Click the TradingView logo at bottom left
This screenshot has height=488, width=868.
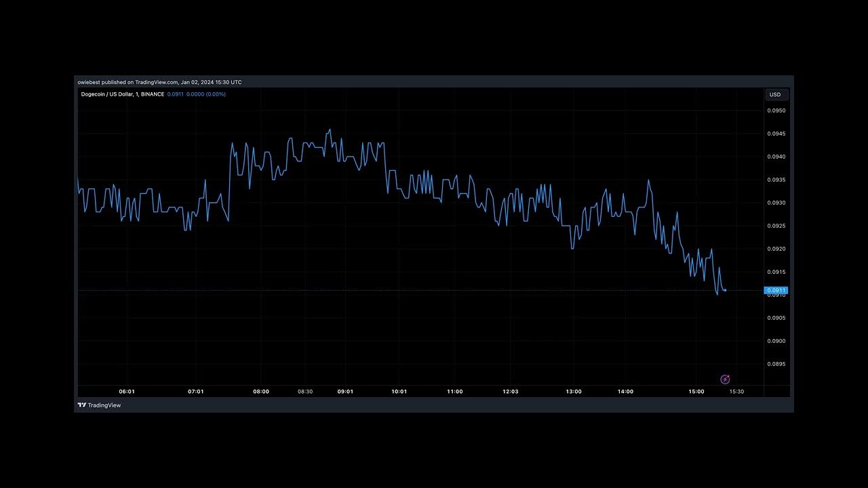pos(99,405)
